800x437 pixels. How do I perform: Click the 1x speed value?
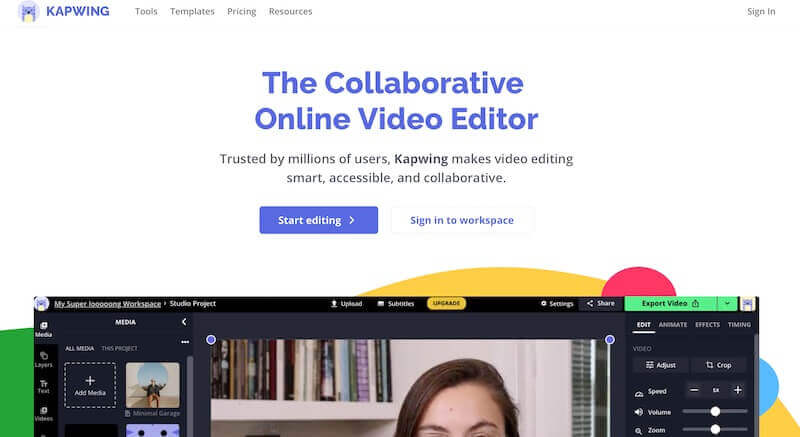point(716,390)
